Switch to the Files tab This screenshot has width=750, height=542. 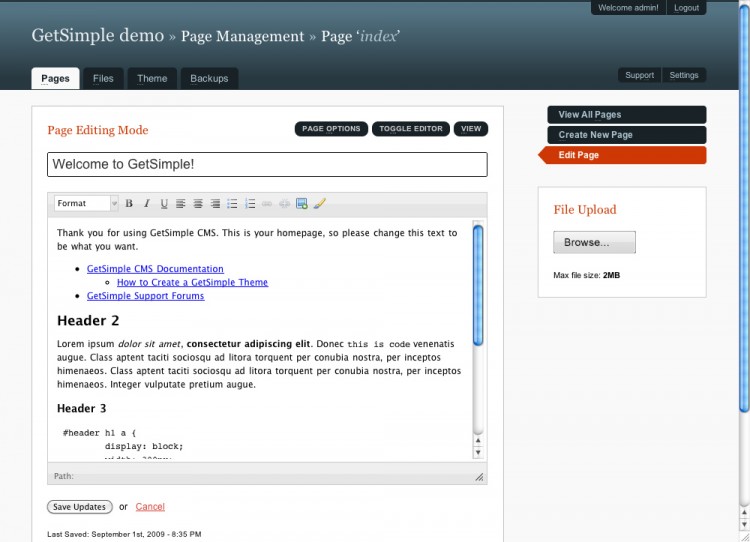tap(103, 78)
